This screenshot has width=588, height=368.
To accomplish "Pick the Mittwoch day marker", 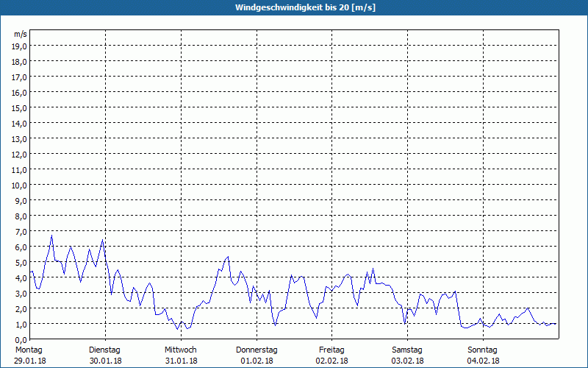I will pyautogui.click(x=181, y=350).
